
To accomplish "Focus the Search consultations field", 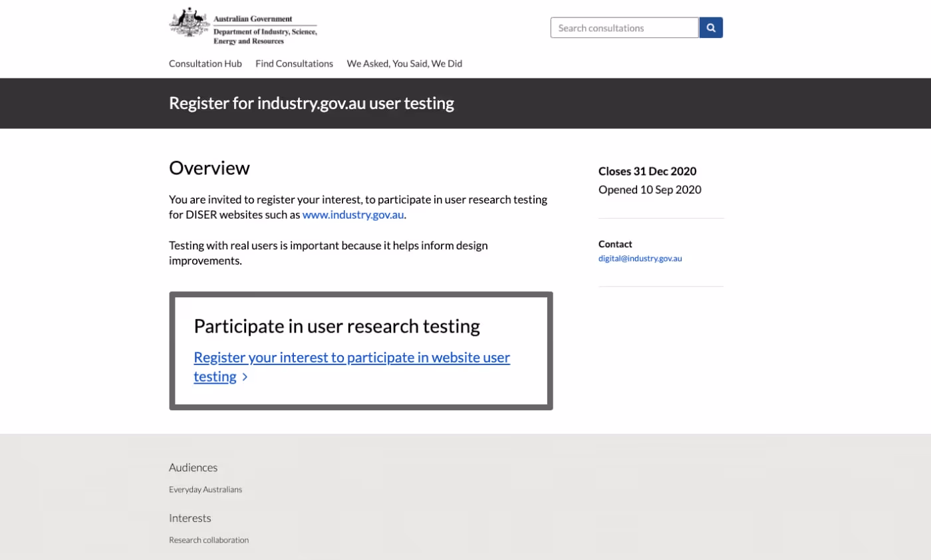I will click(624, 28).
